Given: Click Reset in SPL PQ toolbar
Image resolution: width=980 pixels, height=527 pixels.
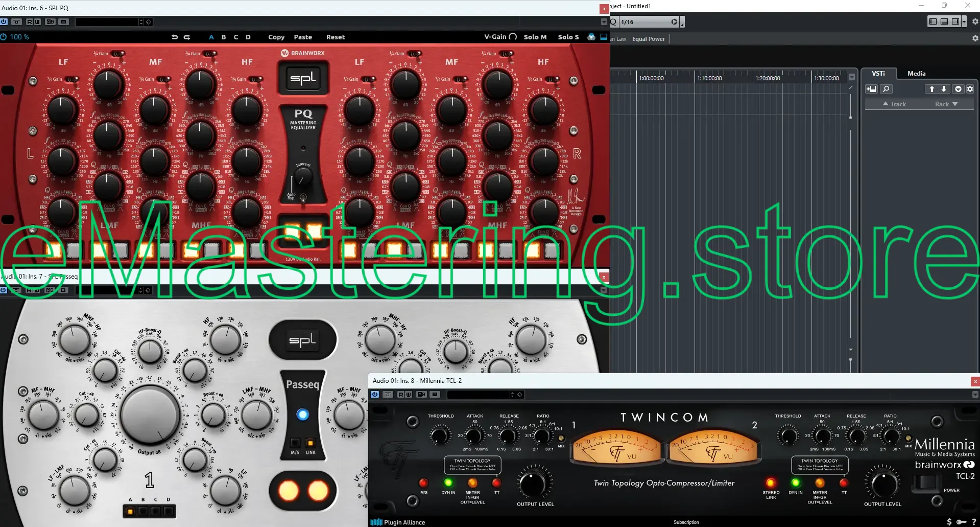Looking at the screenshot, I should coord(336,37).
